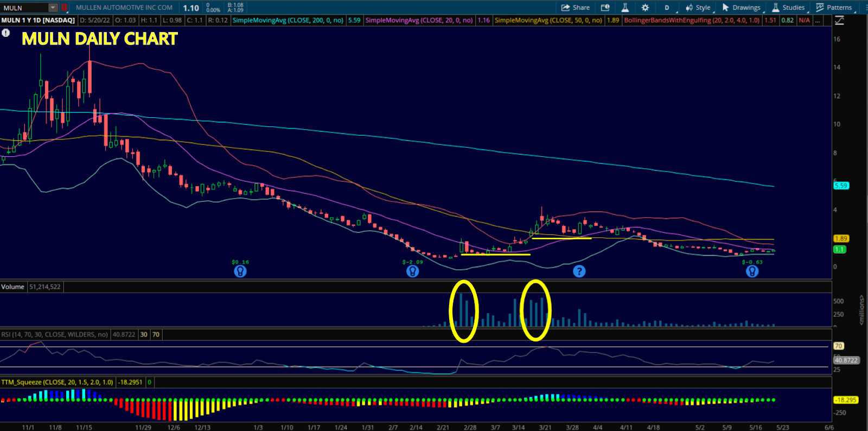Click the RSI 30 level box
868x431 pixels.
click(x=144, y=334)
